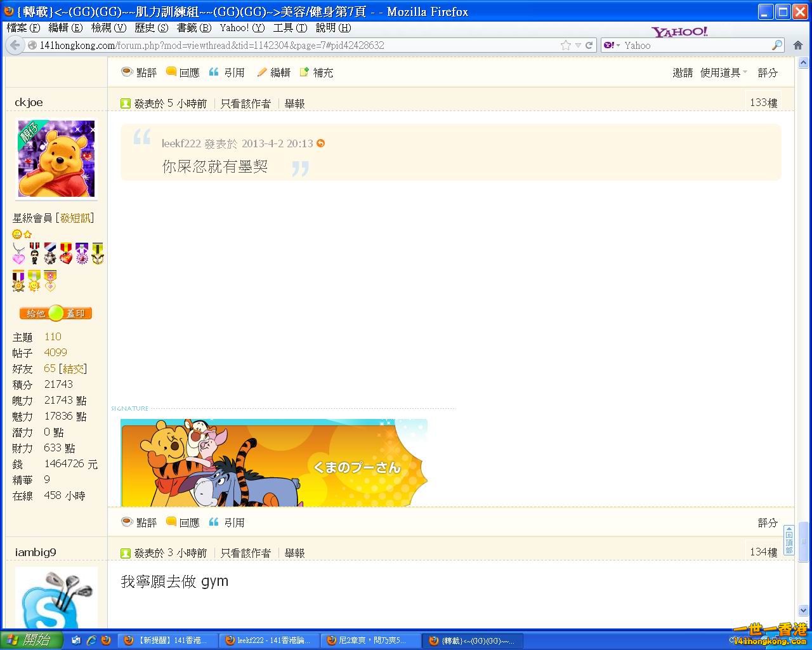Click the browser back arrow button
The height and width of the screenshot is (650, 812).
tap(15, 45)
